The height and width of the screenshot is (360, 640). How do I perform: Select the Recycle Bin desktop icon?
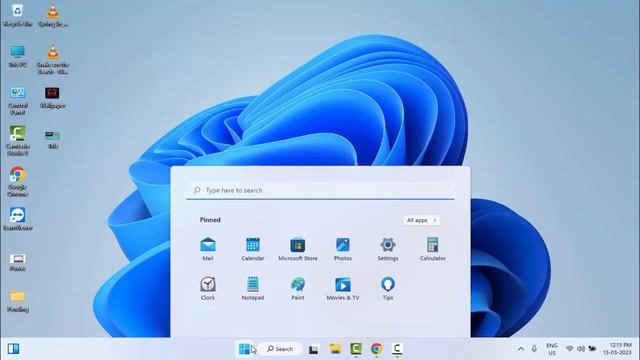point(18,16)
